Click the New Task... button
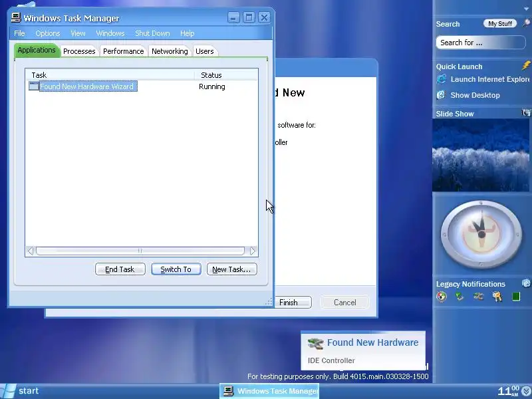532x399 pixels. [x=231, y=269]
